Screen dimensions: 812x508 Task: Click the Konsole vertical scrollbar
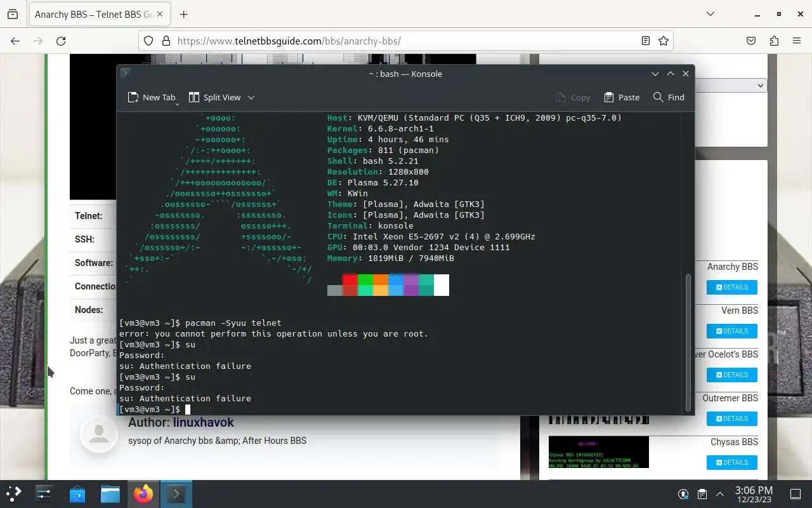(x=688, y=342)
